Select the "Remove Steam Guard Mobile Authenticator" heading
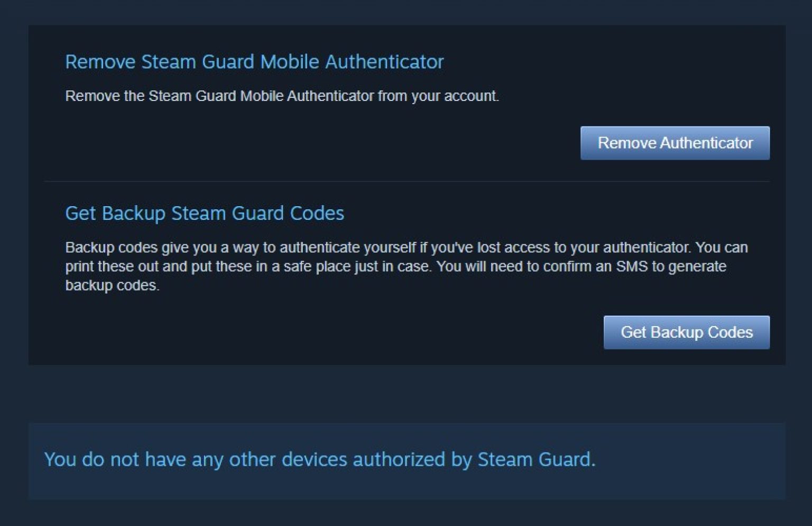812x526 pixels. pyautogui.click(x=254, y=61)
